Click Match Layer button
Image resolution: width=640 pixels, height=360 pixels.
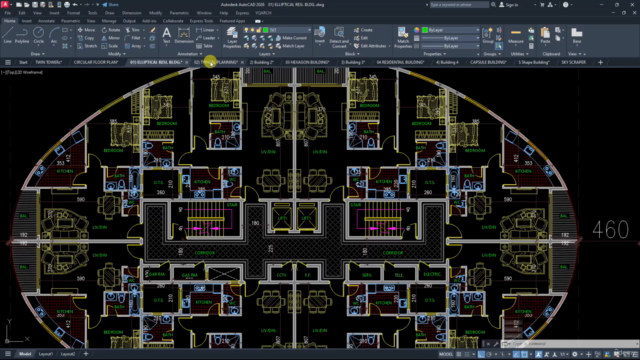tap(290, 46)
